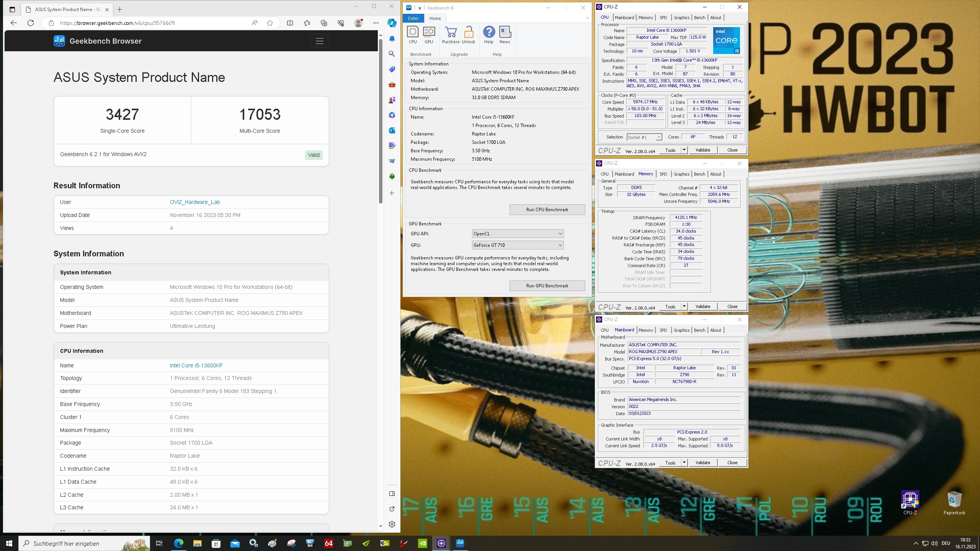Refresh the Geekbench results page
This screenshot has width=980, height=551.
coord(31,23)
